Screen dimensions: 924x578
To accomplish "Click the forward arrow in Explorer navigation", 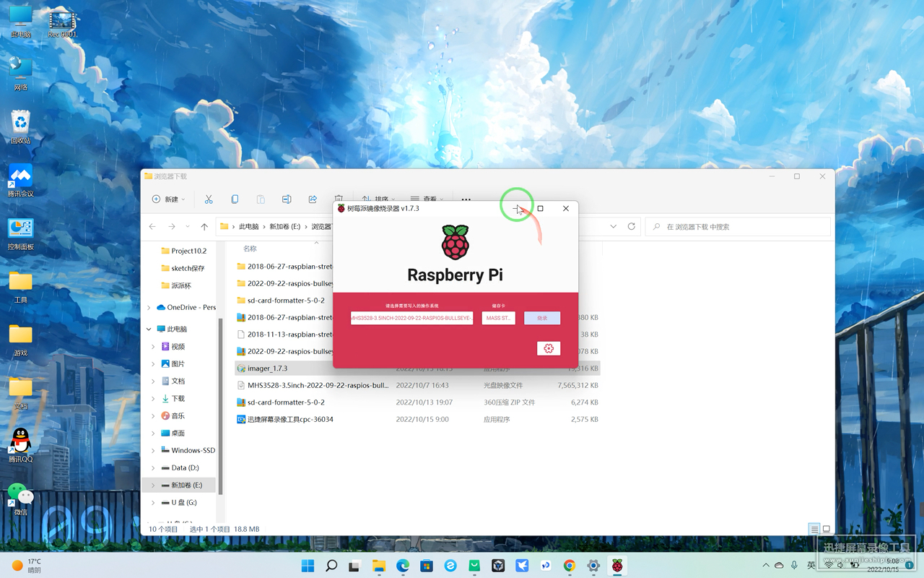I will click(171, 227).
